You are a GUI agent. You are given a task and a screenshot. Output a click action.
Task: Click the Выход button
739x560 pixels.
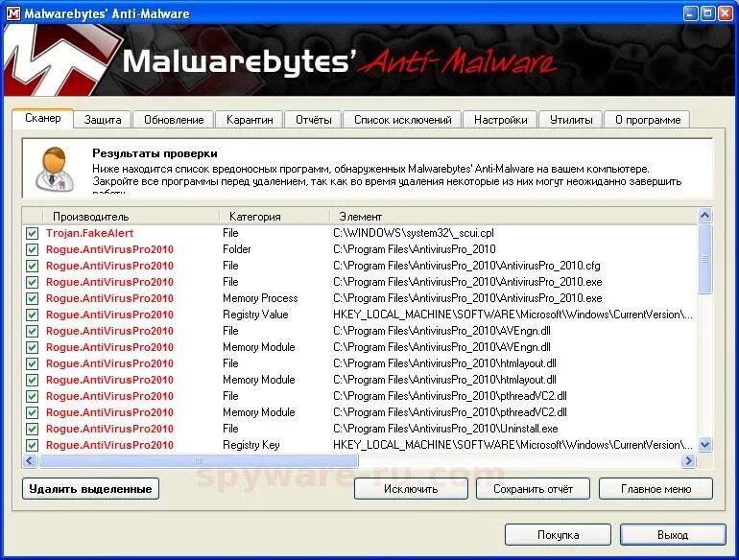point(673,535)
